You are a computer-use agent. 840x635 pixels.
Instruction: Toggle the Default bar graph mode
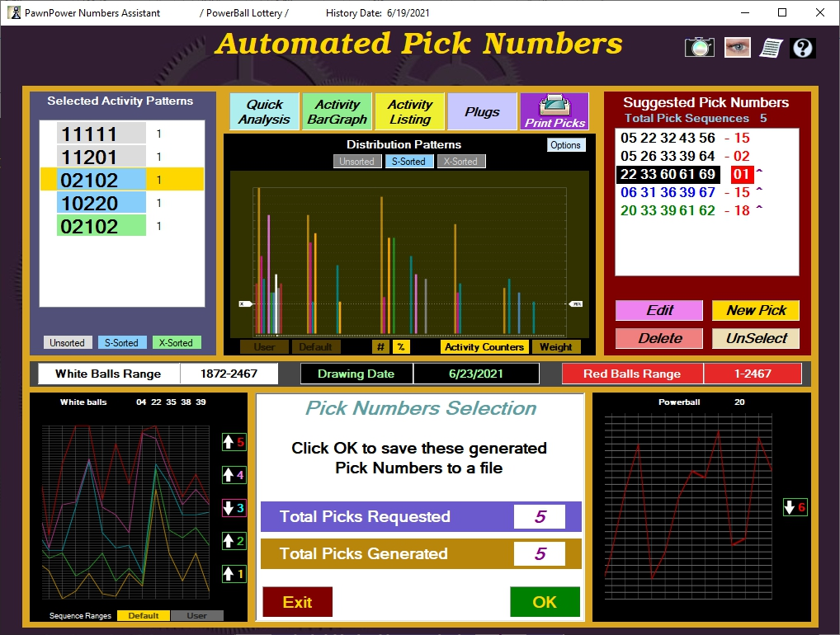[315, 347]
